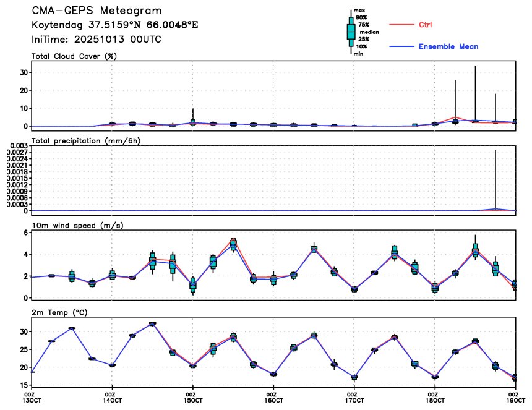Screen dimensions: 532x410
Task: Click the 'Total Cloud Cover (%)' panel title
Action: (74, 56)
